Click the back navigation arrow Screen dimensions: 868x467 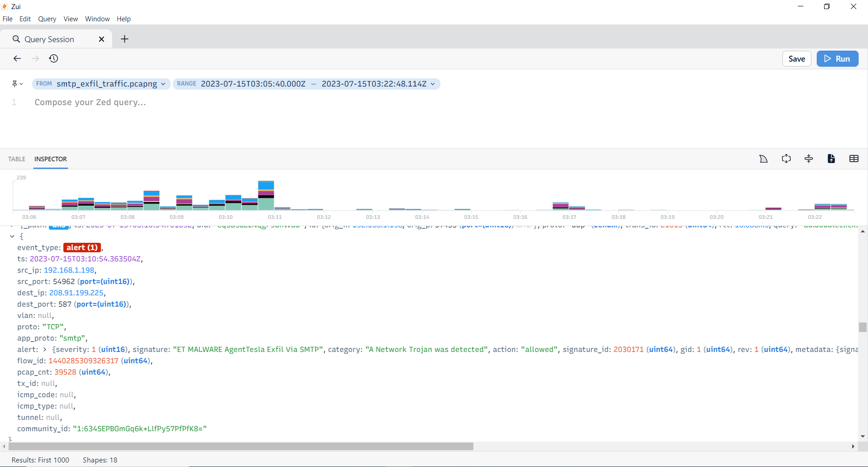coord(17,58)
